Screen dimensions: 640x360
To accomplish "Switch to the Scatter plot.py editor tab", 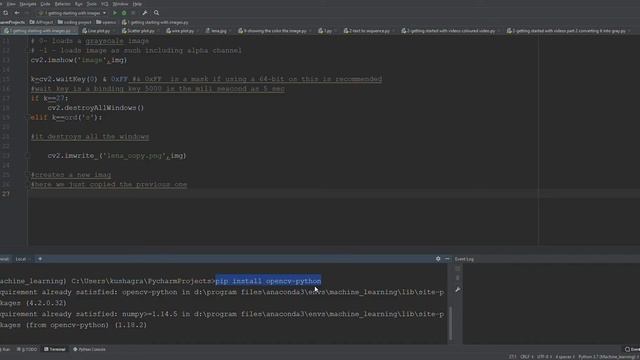I will [x=140, y=31].
